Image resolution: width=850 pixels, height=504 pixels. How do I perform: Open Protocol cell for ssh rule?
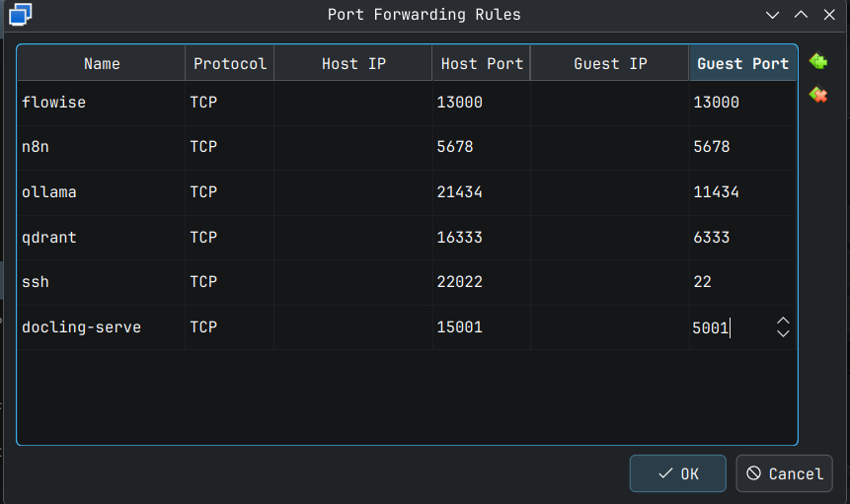(229, 282)
